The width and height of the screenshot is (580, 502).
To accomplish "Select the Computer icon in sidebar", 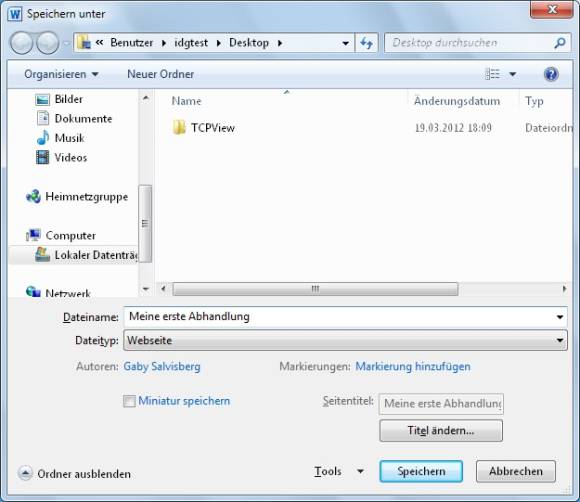I will click(x=33, y=235).
